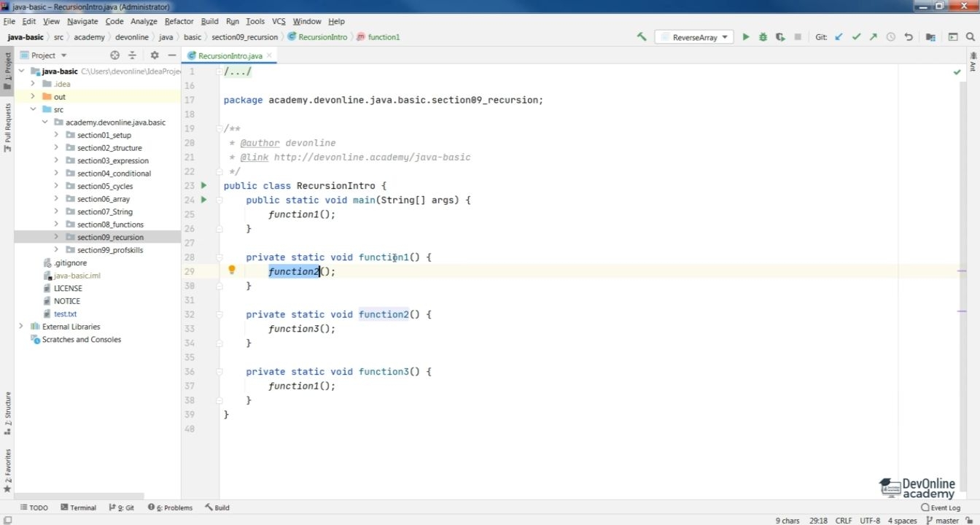Toggle the 1: Project side tool window tab

[x=7, y=71]
